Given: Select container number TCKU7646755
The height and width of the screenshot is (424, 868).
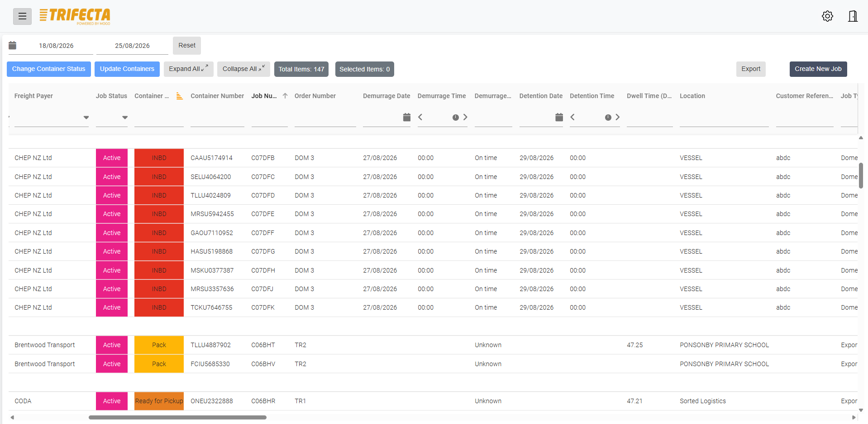Looking at the screenshot, I should tap(211, 307).
